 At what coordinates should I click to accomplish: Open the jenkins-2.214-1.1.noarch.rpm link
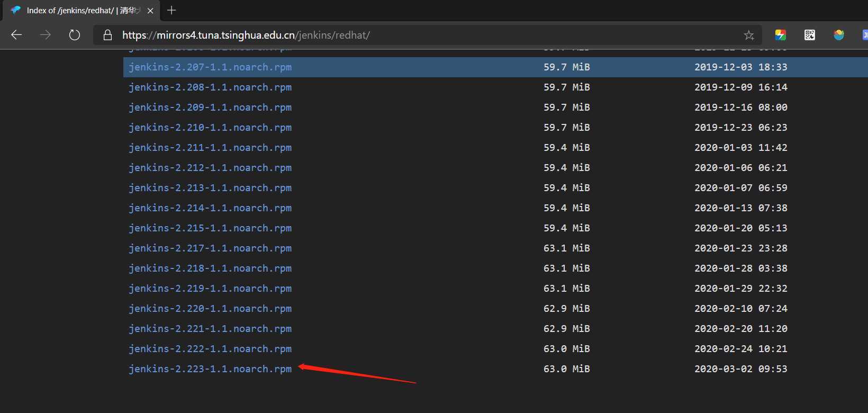tap(210, 208)
